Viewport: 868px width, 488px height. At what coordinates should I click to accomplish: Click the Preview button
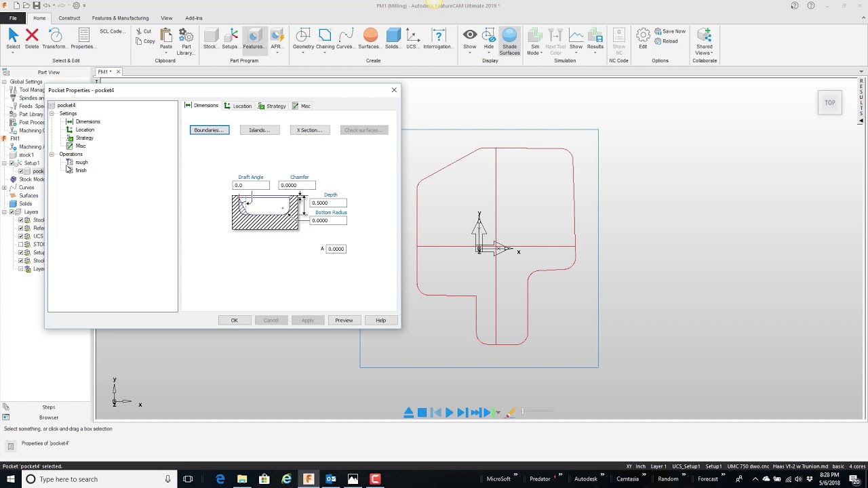pyautogui.click(x=344, y=321)
